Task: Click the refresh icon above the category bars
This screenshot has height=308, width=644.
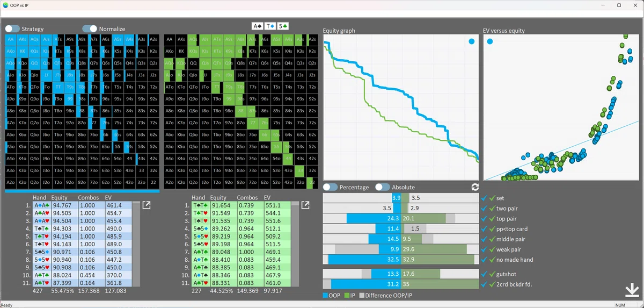Action: [475, 187]
